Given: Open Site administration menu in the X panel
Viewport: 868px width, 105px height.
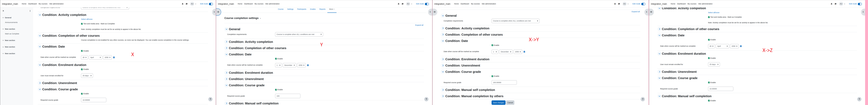Looking at the screenshot, I should [x=56, y=4].
